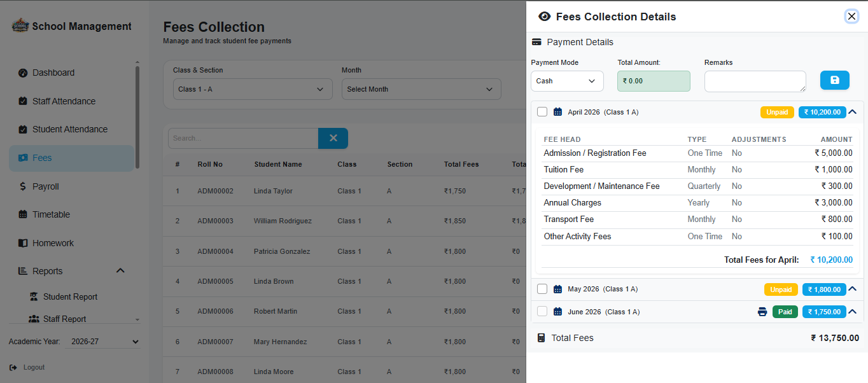This screenshot has height=383, width=868.
Task: Expand the May 2026 fee section chevron
Action: point(853,289)
